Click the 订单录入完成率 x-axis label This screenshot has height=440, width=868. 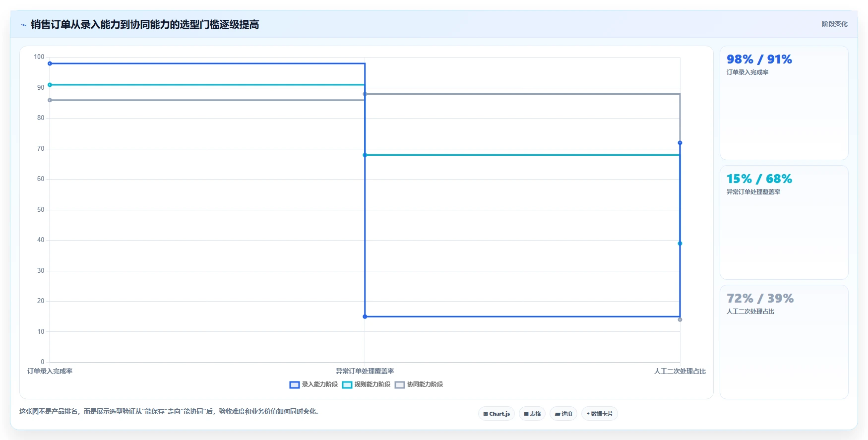point(50,371)
